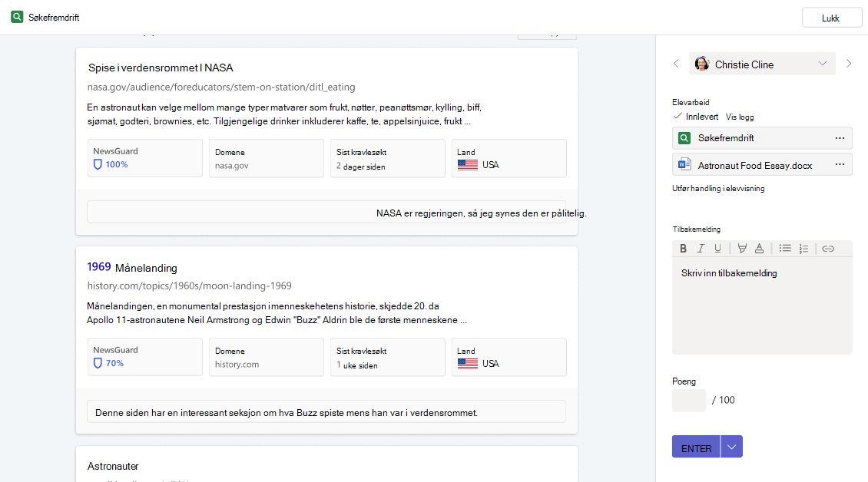Insert a bulleted list in feedback
Screen dimensions: 868x482
[785, 249]
